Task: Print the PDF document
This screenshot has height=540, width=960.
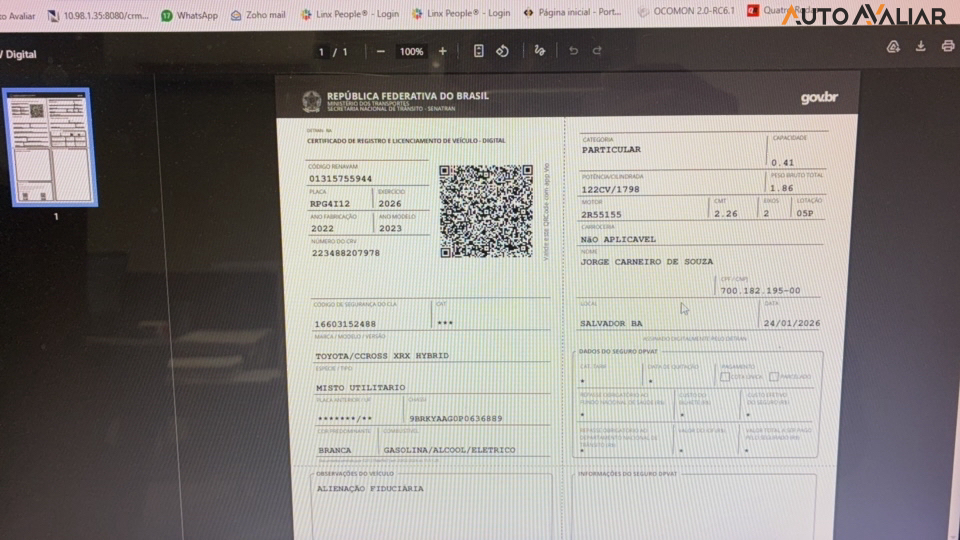Action: [947, 47]
